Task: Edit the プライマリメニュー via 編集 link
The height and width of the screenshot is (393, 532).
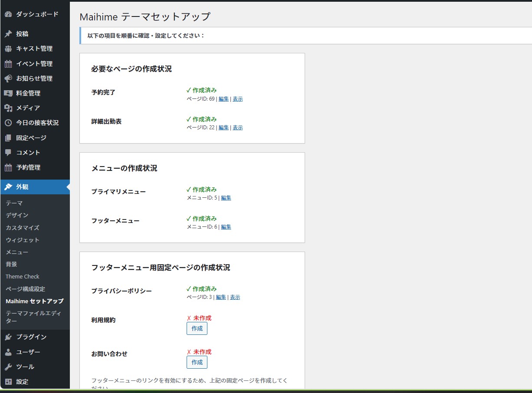Action: 226,198
